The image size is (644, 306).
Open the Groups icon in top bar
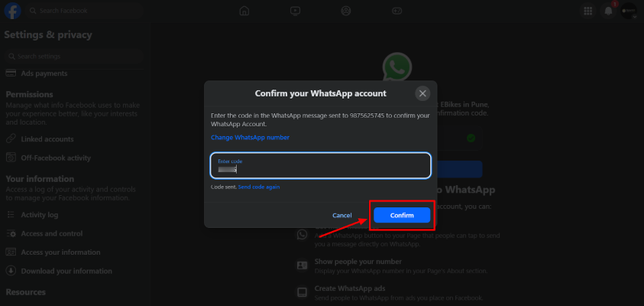[346, 11]
